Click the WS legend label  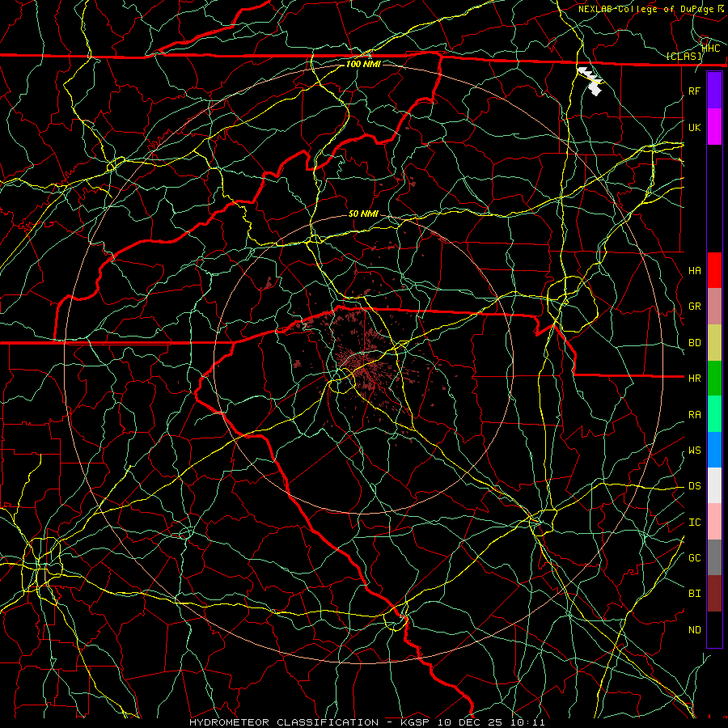pos(694,451)
